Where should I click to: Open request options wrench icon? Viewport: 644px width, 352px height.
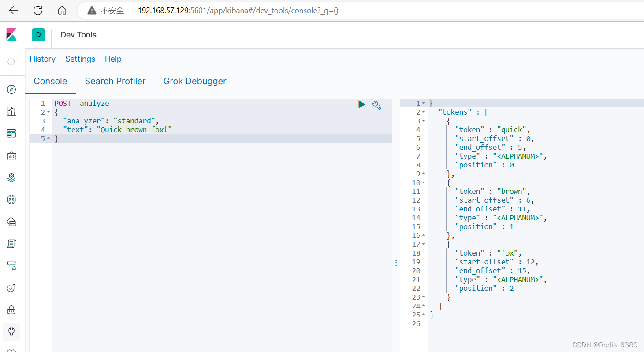click(x=377, y=105)
